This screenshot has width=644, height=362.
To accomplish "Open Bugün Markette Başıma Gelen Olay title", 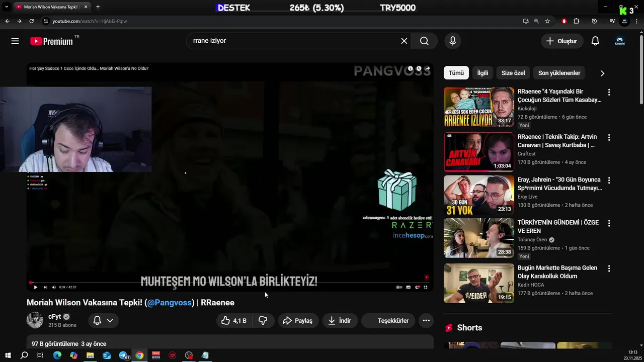I will pyautogui.click(x=557, y=272).
